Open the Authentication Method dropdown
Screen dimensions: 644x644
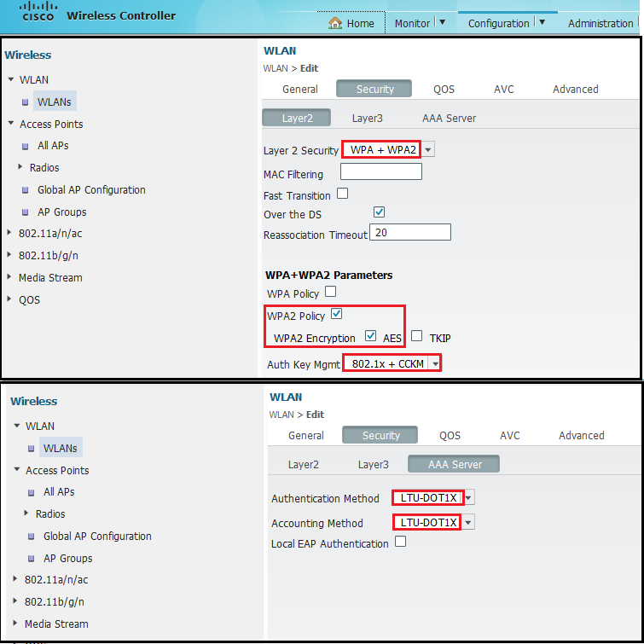468,498
